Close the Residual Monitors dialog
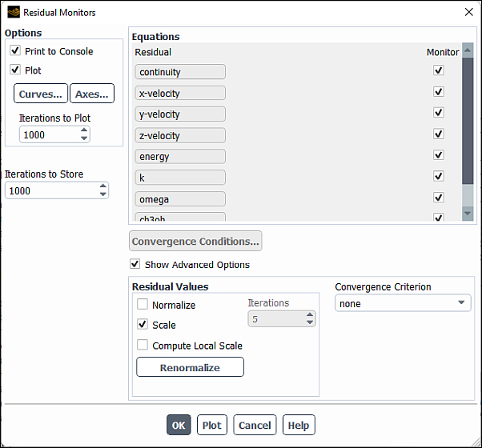Viewport: 482px width, 448px height. pos(468,12)
